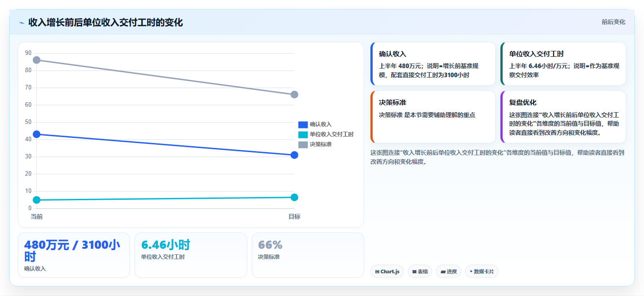
Task: Click the 确认收入 legend label
Action: click(320, 124)
